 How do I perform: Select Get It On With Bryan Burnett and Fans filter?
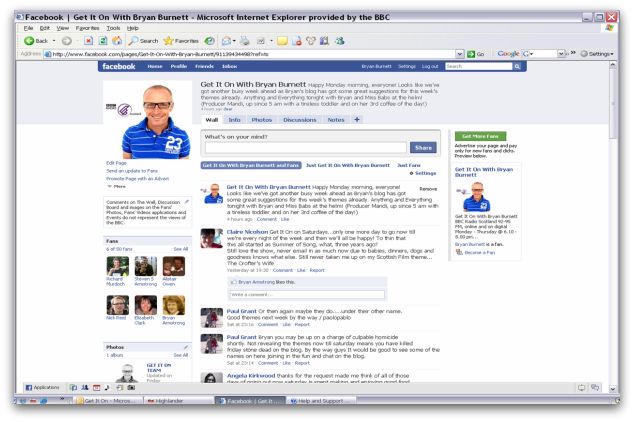click(250, 164)
